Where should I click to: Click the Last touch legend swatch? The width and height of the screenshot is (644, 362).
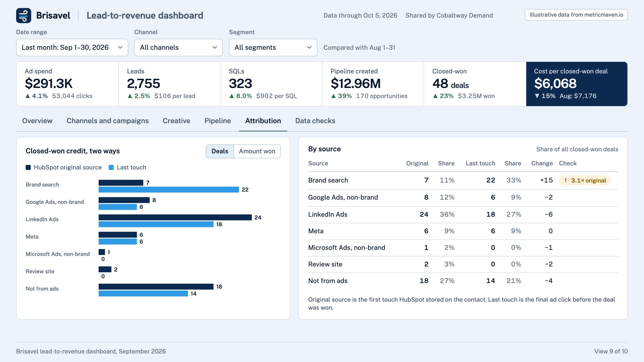(x=111, y=167)
